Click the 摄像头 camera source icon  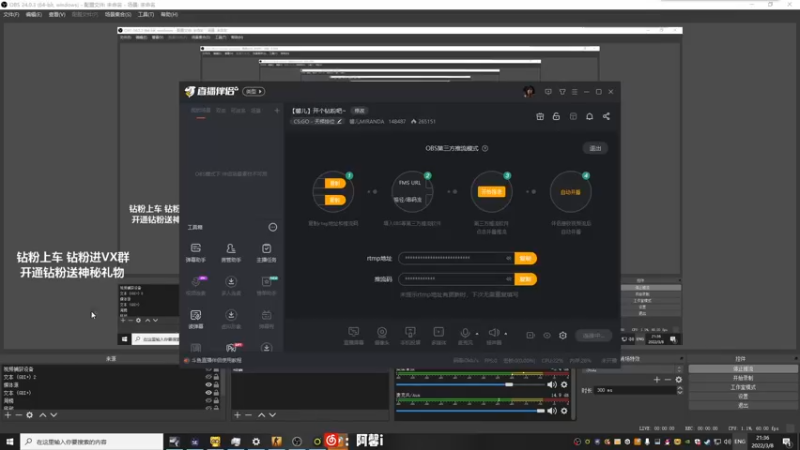pyautogui.click(x=382, y=336)
